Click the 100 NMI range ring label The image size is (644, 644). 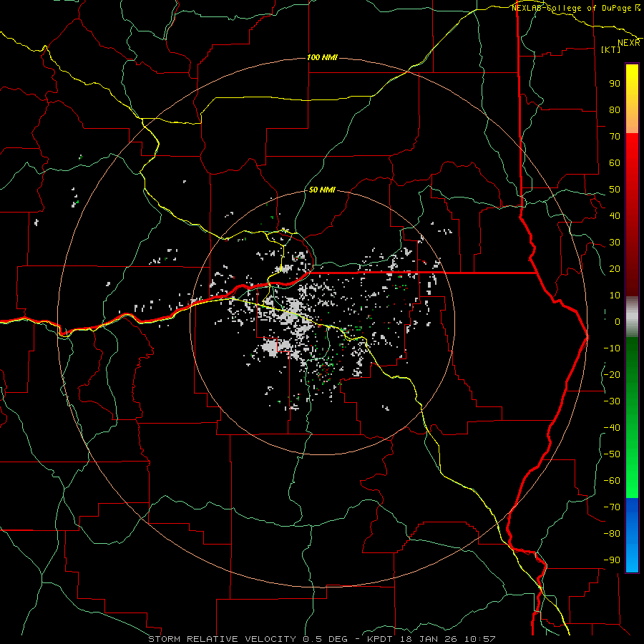pyautogui.click(x=323, y=57)
